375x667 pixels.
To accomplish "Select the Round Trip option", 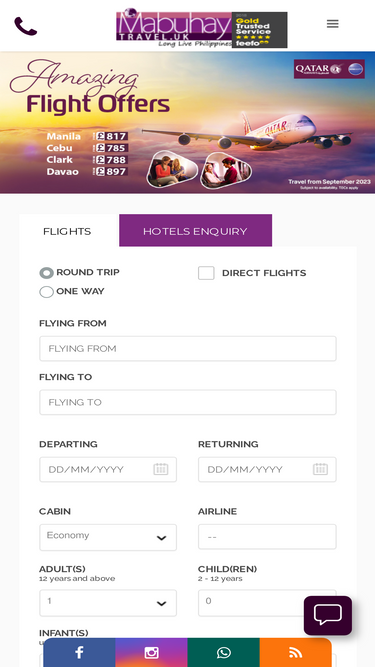I will pyautogui.click(x=46, y=273).
